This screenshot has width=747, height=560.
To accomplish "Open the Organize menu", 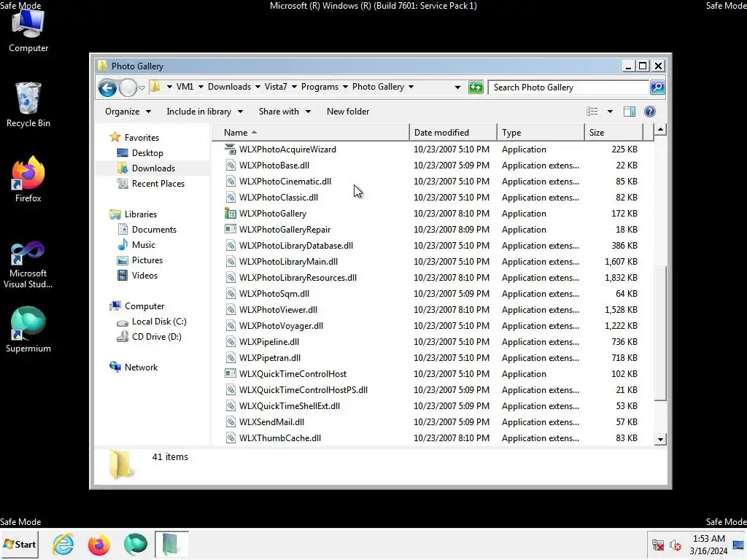I will point(128,112).
